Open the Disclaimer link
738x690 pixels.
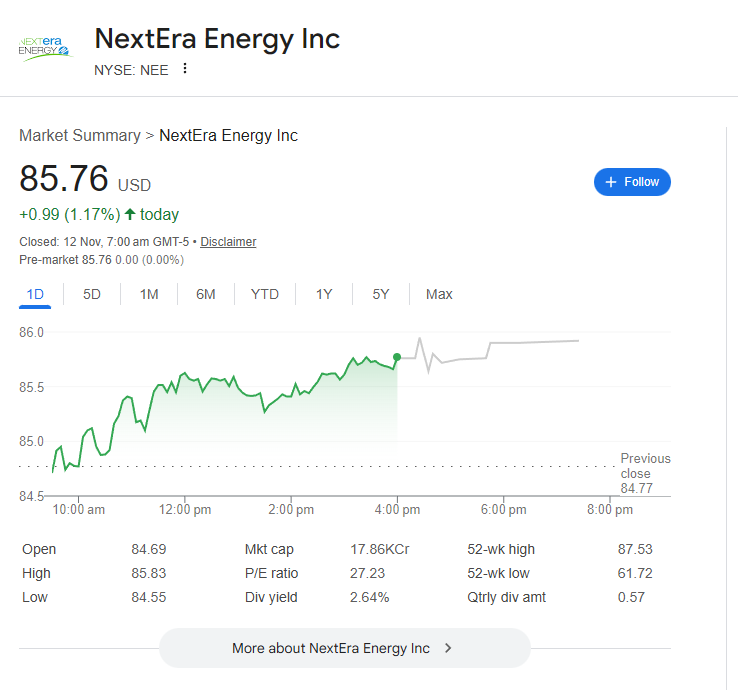click(228, 242)
